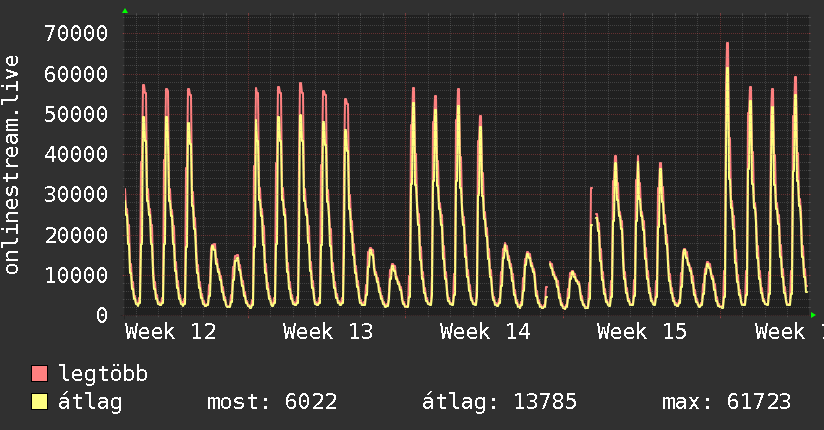Screen dimensions: 824x430
Task: Click the Week 15 axis label
Action: 642,332
